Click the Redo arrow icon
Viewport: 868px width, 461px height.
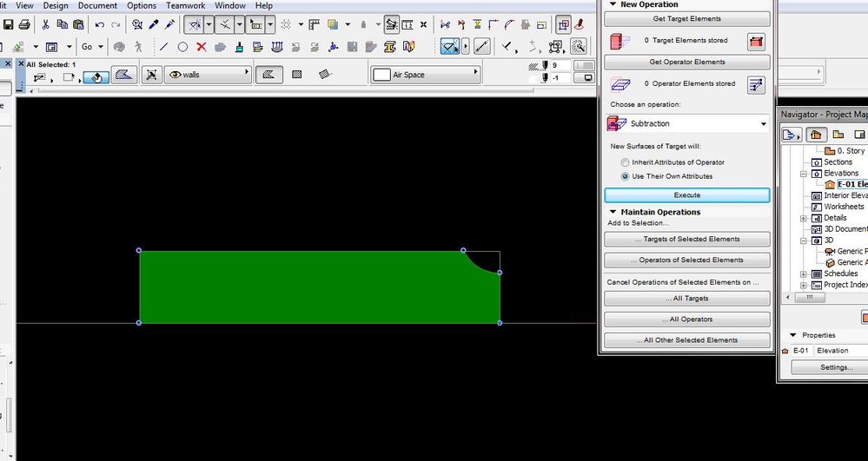coord(116,24)
